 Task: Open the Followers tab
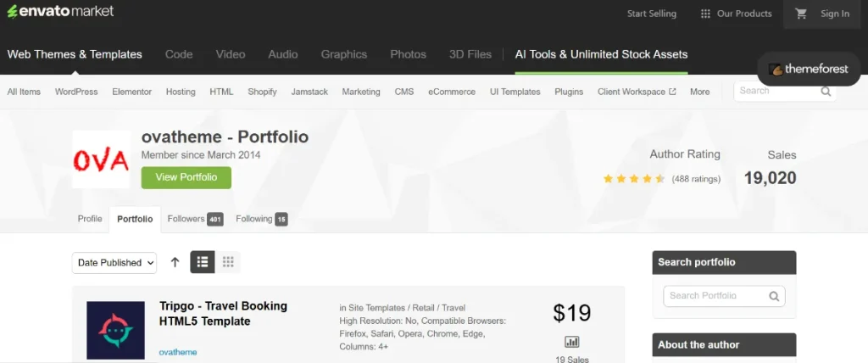pos(195,220)
